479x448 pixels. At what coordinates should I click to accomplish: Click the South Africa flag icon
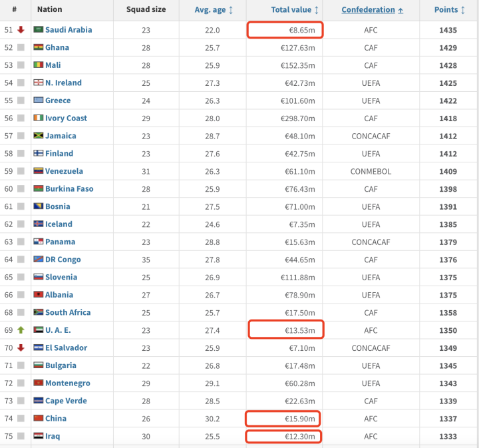click(39, 312)
